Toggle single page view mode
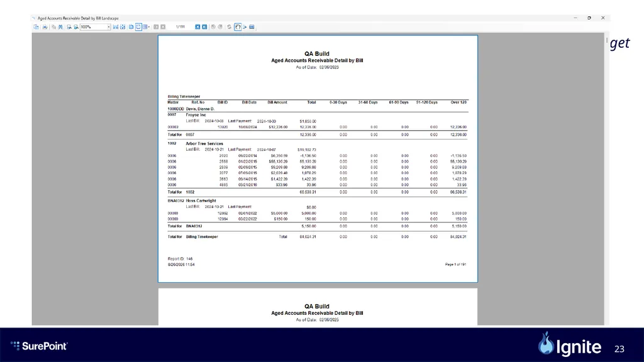The height and width of the screenshot is (362, 644). 131,27
